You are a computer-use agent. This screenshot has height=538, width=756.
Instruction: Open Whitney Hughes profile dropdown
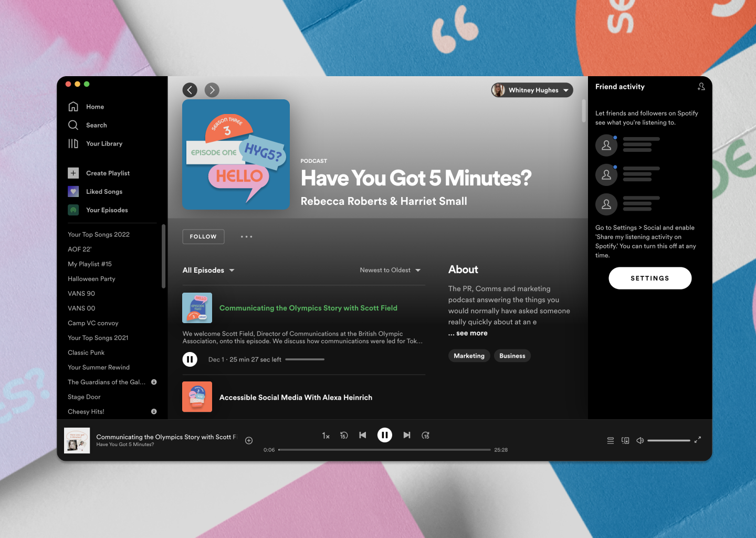pos(532,90)
